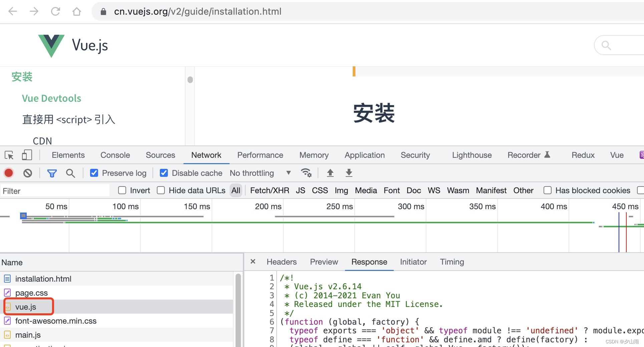644x347 pixels.
Task: View site info via the address bar padlock
Action: 103,12
